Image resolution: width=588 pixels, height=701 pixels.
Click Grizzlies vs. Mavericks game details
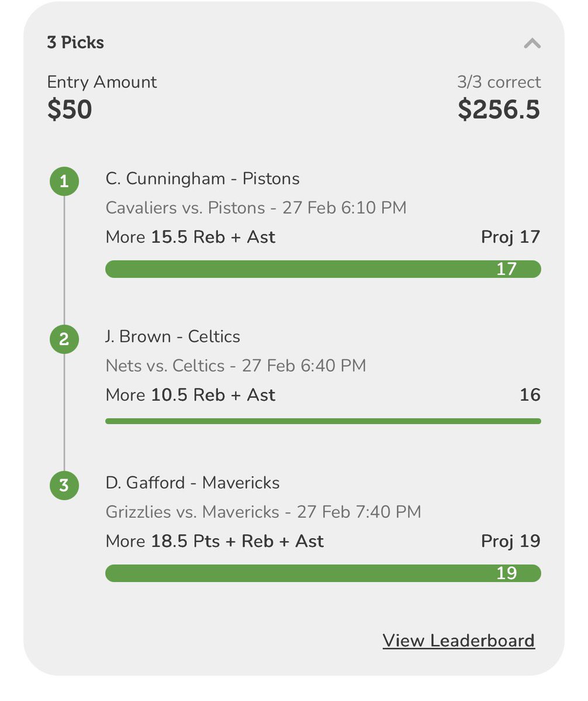(264, 512)
